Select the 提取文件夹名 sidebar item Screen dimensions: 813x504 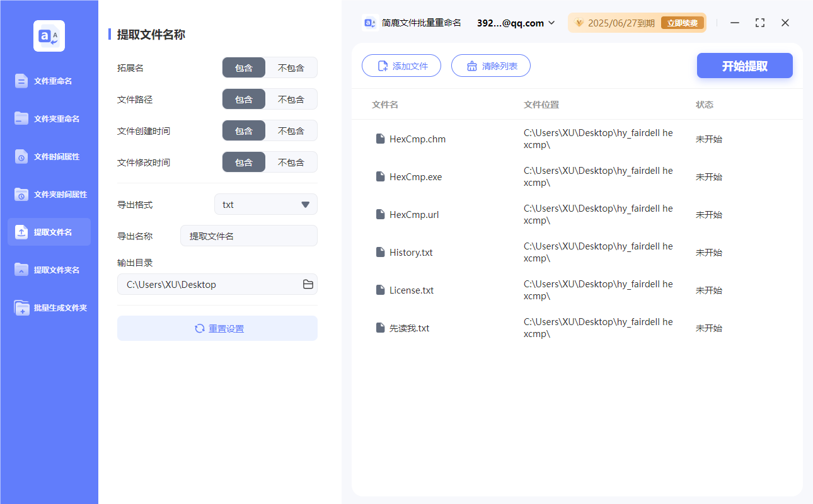(x=49, y=270)
